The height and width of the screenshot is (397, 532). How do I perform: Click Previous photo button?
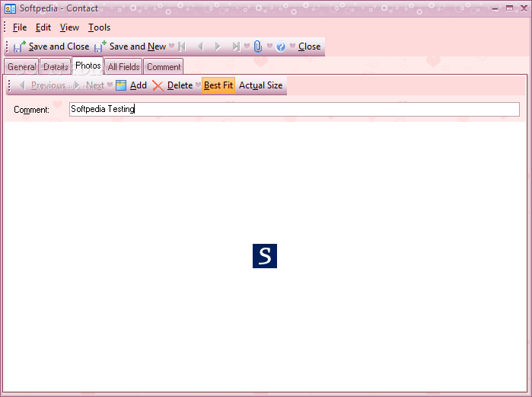[x=43, y=85]
